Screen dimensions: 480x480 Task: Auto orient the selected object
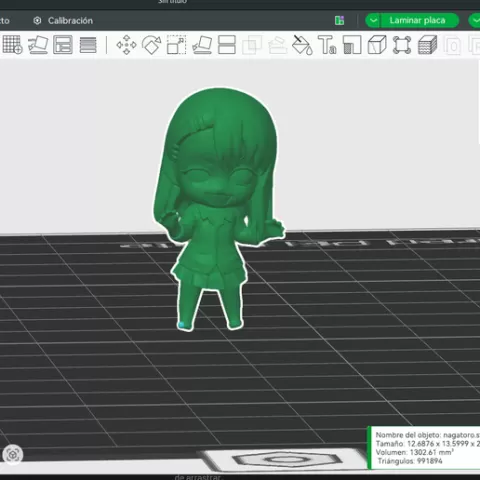38,45
